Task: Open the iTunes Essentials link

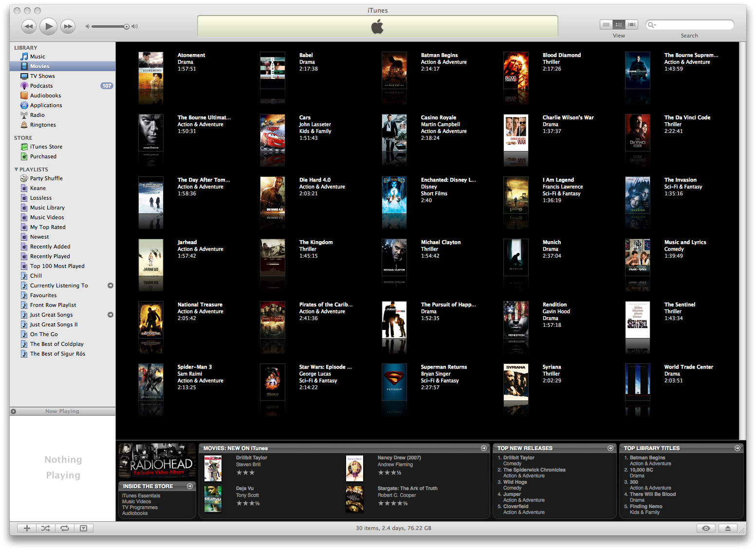Action: (x=141, y=496)
